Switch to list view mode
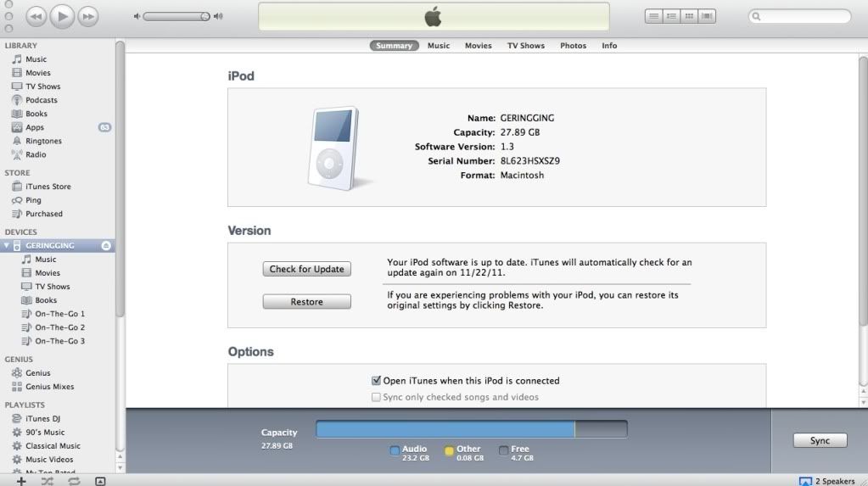 654,16
